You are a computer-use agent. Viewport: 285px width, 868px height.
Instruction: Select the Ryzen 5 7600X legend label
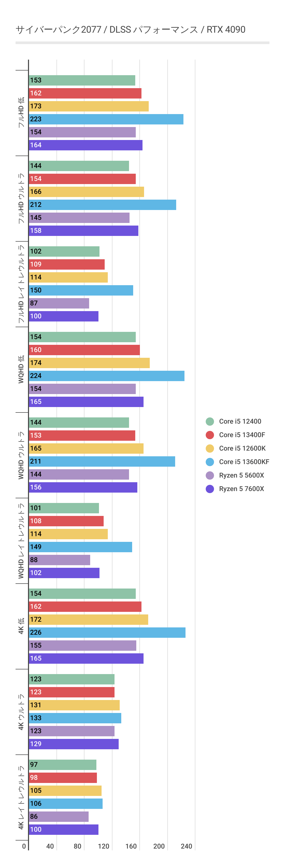(x=241, y=489)
